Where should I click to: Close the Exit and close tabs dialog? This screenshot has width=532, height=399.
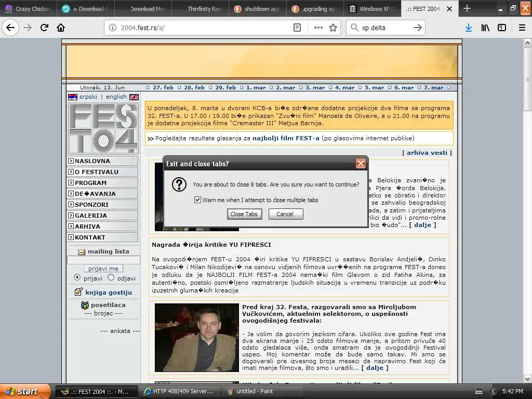click(361, 164)
